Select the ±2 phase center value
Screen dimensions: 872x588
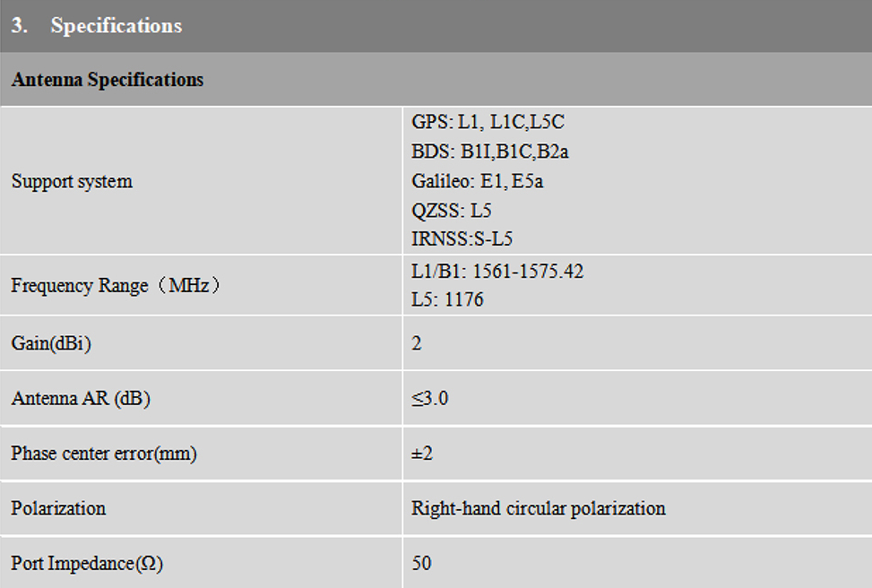click(x=422, y=454)
